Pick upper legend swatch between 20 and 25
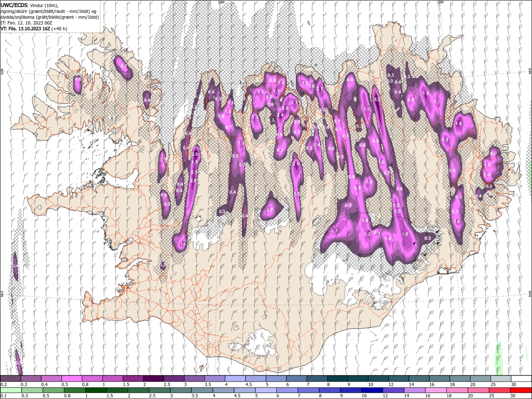 pos(480,379)
